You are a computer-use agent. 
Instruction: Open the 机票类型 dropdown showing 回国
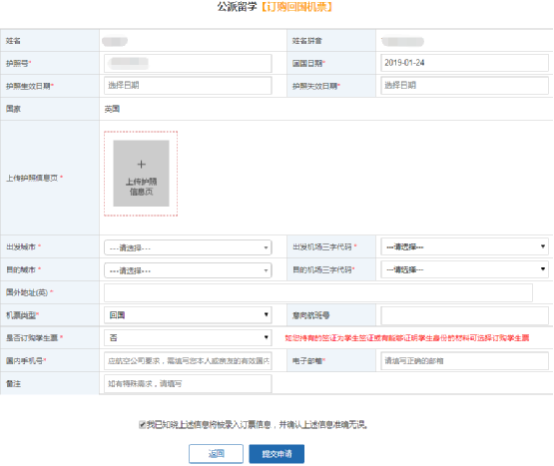[188, 315]
